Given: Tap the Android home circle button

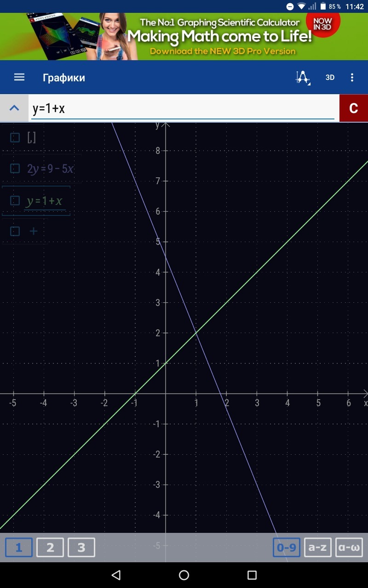Looking at the screenshot, I should point(184,575).
